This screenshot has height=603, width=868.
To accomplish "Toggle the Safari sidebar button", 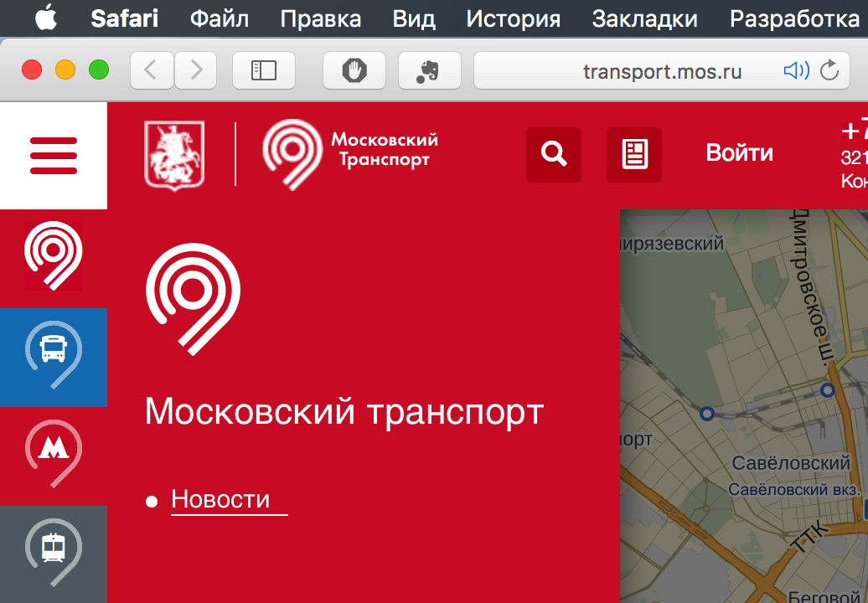I will pyautogui.click(x=263, y=70).
